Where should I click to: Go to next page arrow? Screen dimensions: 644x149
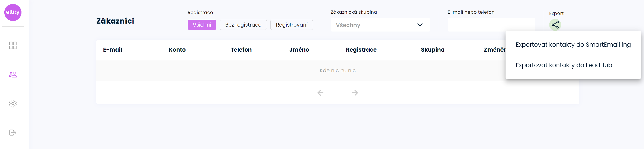point(355,93)
